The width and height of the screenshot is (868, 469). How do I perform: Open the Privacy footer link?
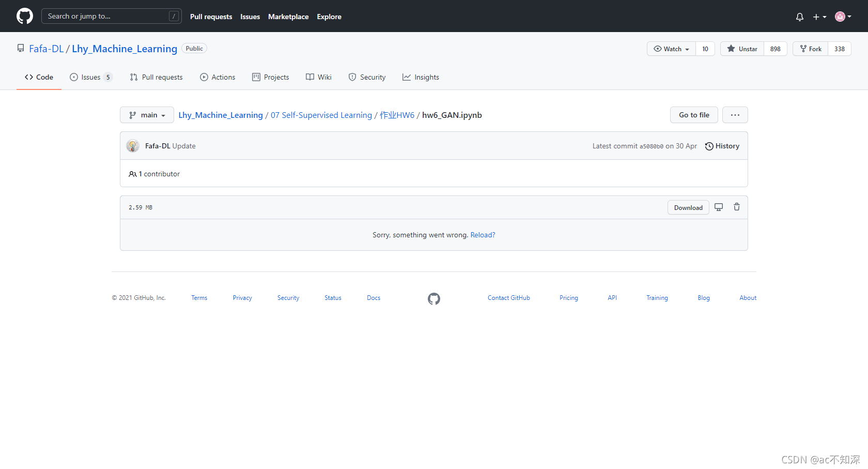tap(242, 298)
